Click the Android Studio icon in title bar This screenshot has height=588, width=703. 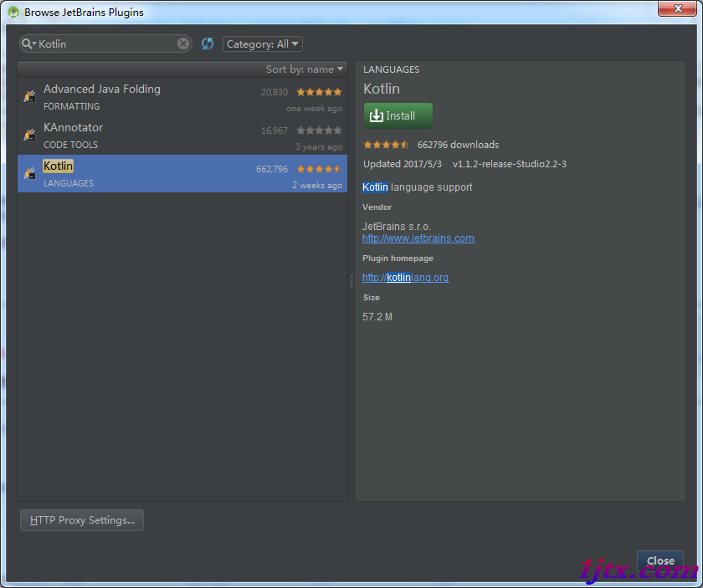13,12
